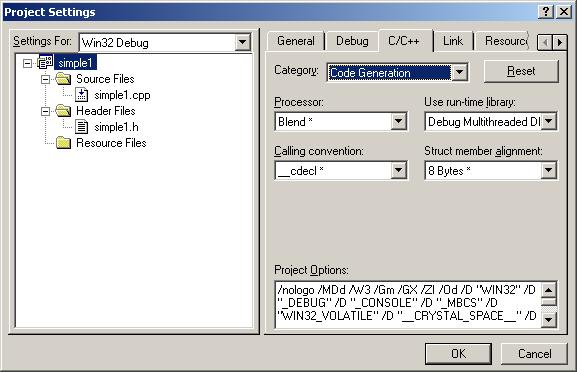This screenshot has height=372, width=577.
Task: Select the simple1 project icon
Action: point(45,63)
